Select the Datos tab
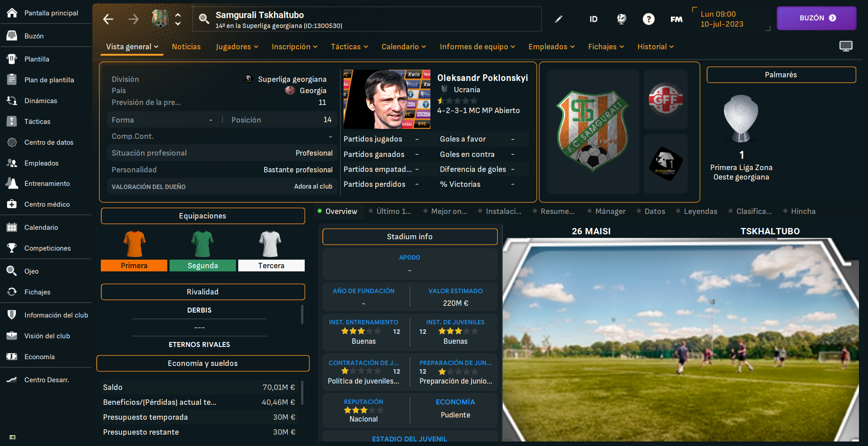The image size is (868, 446). pyautogui.click(x=651, y=211)
